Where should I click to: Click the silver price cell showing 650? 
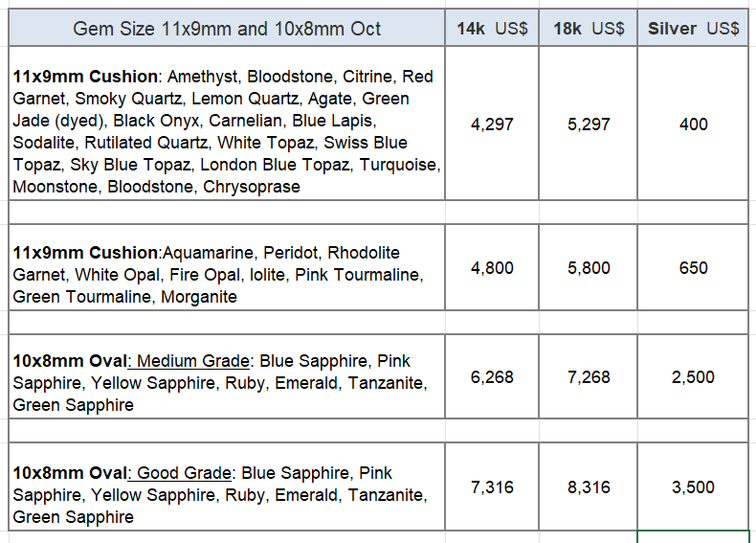click(693, 268)
